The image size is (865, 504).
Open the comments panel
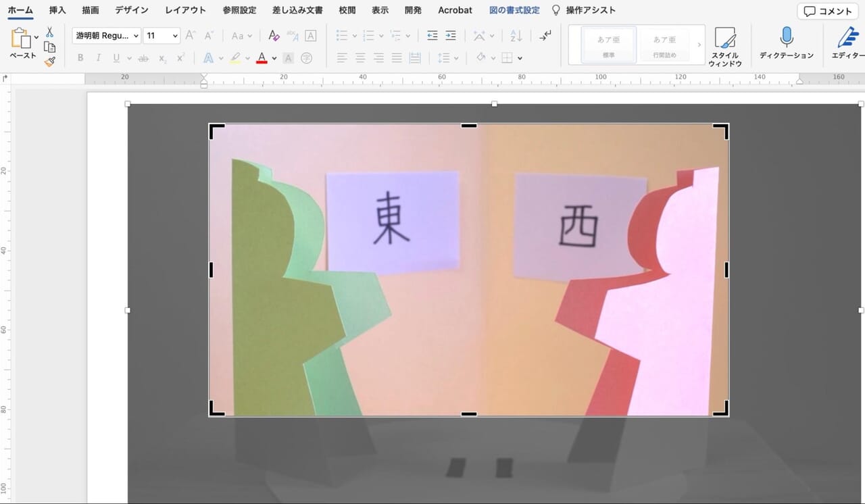click(826, 10)
